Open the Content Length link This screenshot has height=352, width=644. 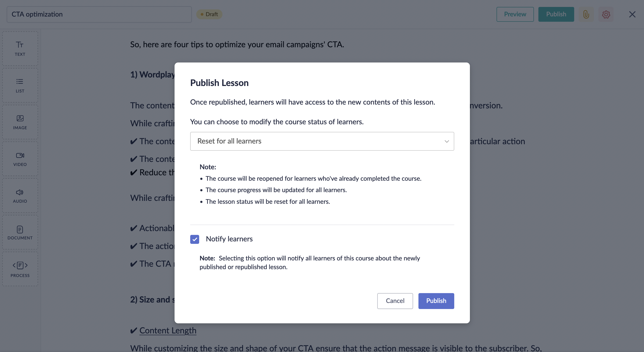point(168,331)
